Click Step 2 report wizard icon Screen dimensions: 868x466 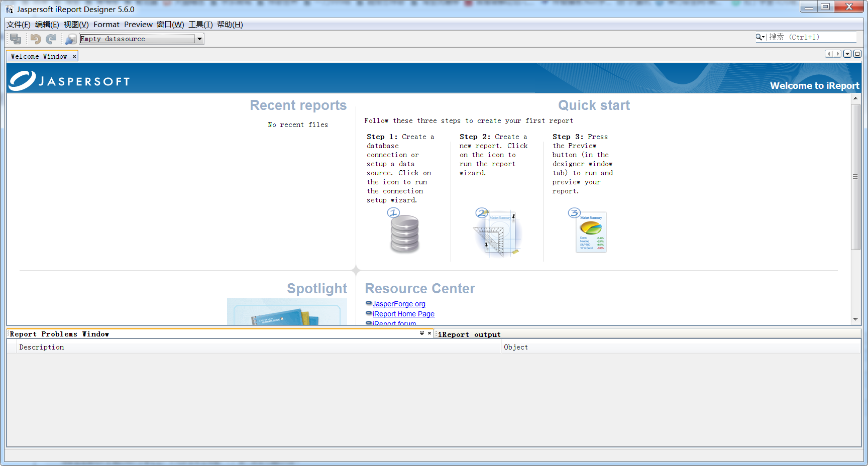point(496,232)
